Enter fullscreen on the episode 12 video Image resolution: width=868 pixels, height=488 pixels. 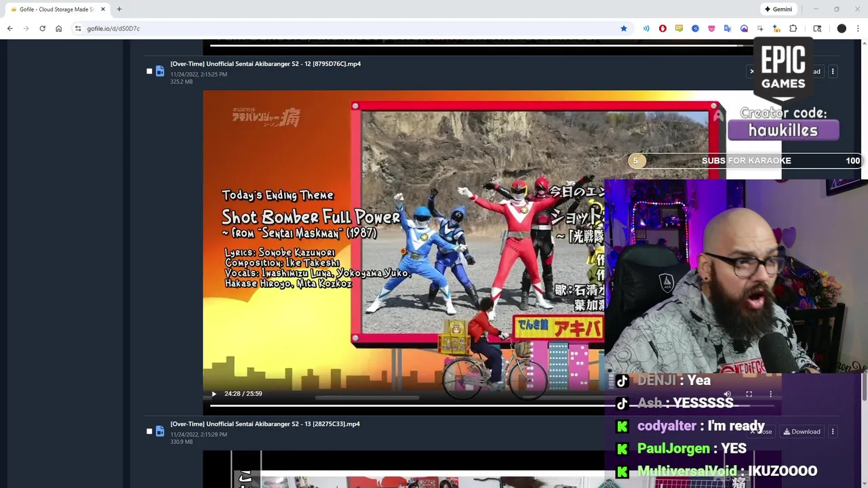point(749,394)
